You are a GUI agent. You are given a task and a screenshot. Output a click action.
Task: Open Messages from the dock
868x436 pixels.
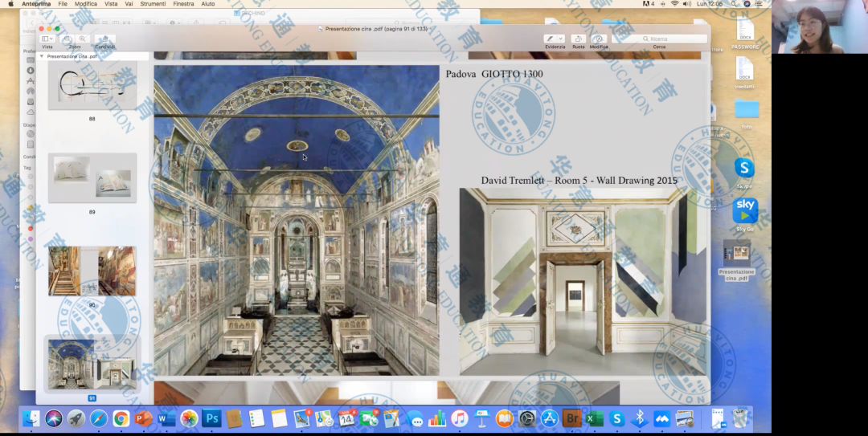(x=414, y=419)
